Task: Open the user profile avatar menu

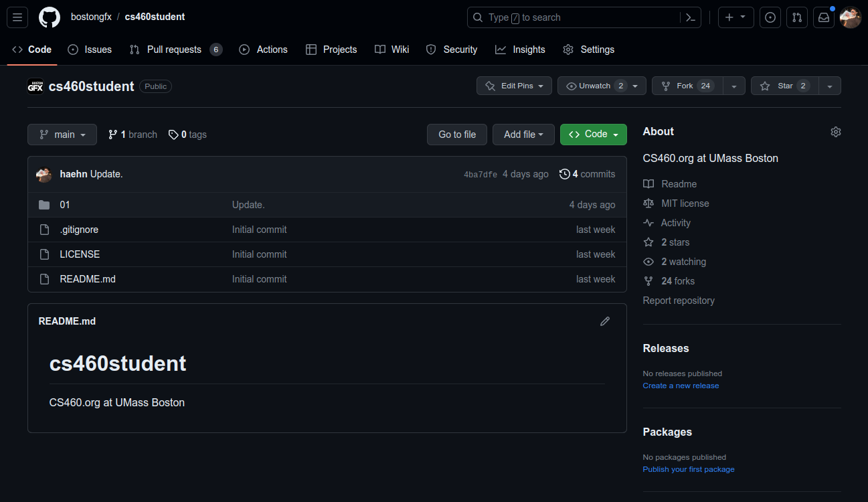Action: pos(851,17)
